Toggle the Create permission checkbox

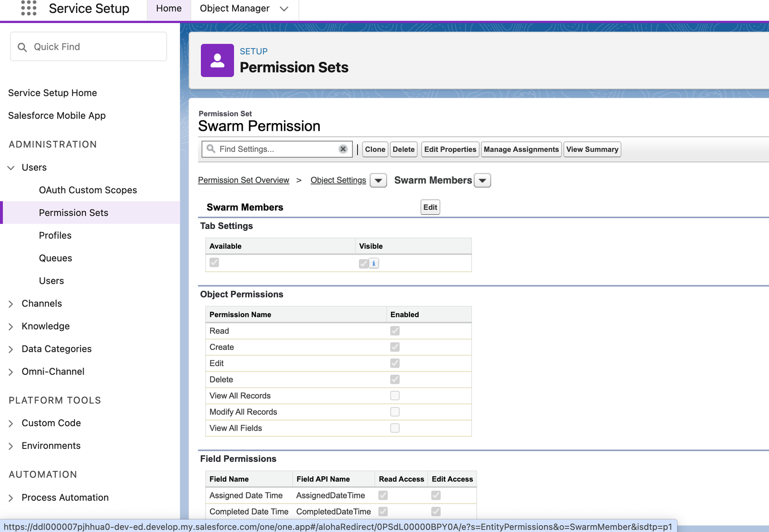(395, 347)
